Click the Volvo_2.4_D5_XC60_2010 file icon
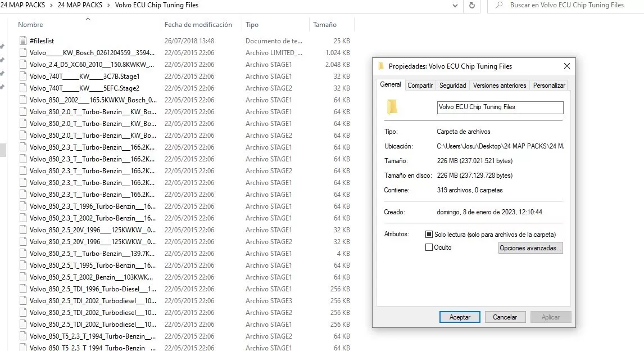Screen dimensions: 644x351 23,65
